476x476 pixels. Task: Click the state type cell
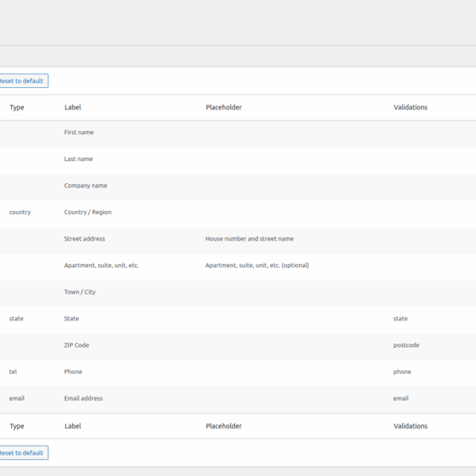(17, 318)
